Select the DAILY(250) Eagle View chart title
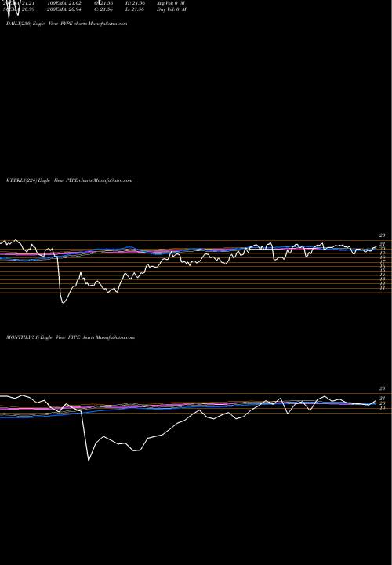The image size is (392, 565). click(x=67, y=24)
